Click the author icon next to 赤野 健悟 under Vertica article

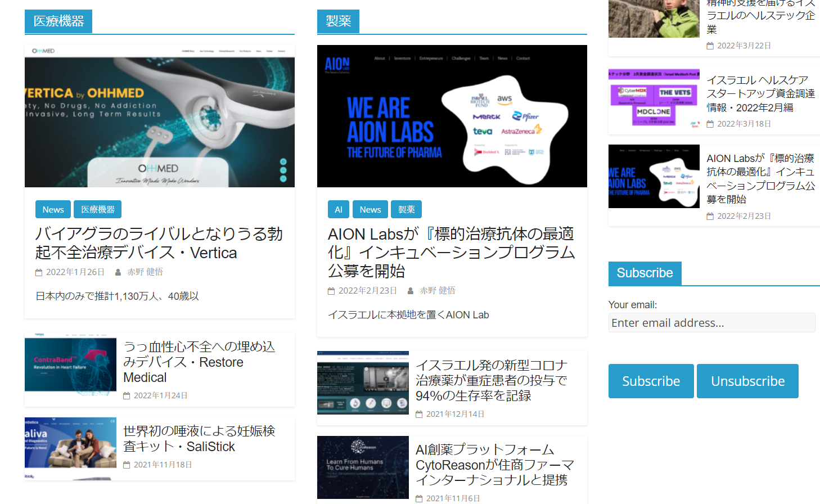pos(118,272)
